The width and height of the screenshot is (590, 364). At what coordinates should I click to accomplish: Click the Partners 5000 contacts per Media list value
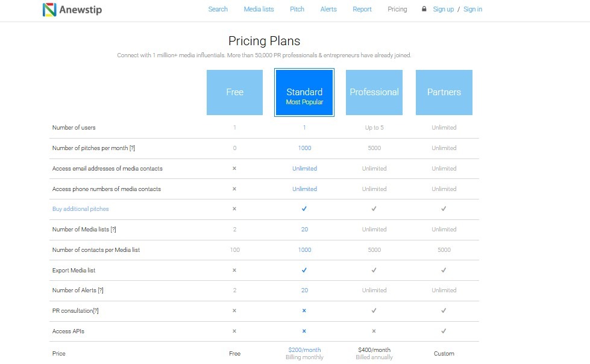(444, 249)
